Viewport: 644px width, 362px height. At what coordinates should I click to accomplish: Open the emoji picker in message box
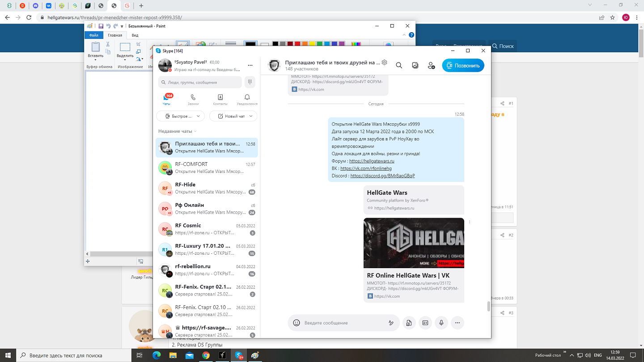tap(296, 323)
